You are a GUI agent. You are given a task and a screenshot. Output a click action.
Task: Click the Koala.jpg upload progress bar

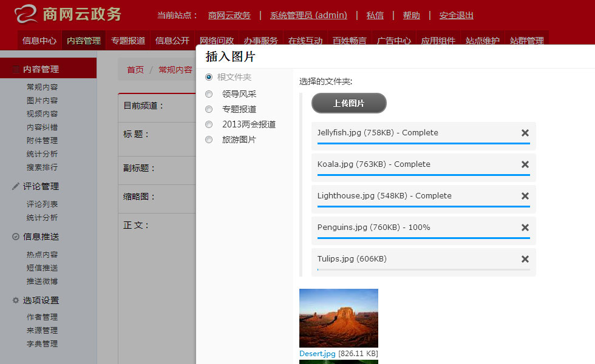[x=424, y=175]
